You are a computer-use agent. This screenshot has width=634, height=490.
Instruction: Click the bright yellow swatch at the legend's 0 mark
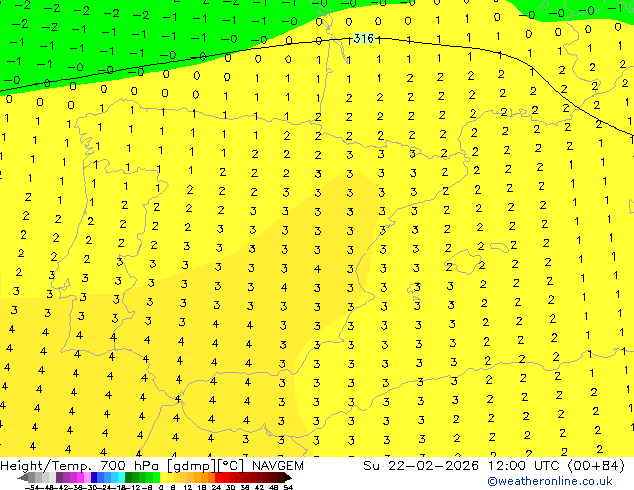(x=163, y=477)
